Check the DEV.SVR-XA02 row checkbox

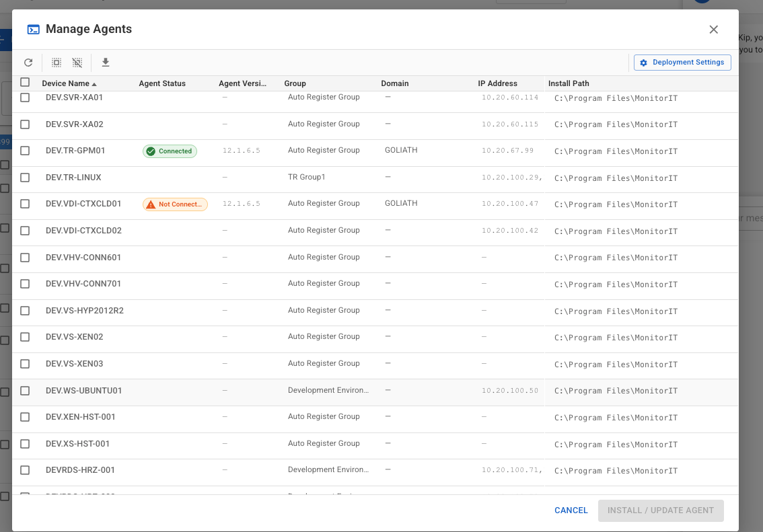[25, 124]
